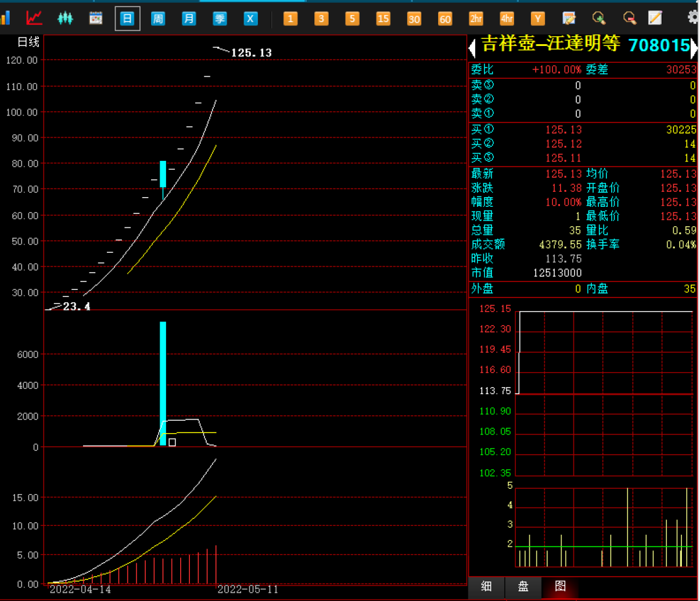Click the 买① volume 30225
The image size is (700, 601).
(681, 130)
